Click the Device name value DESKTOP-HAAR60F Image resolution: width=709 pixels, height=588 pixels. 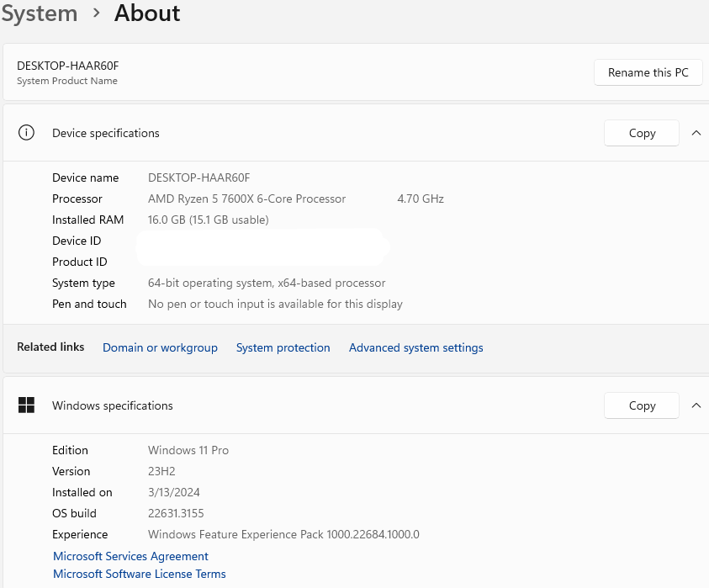(x=199, y=177)
